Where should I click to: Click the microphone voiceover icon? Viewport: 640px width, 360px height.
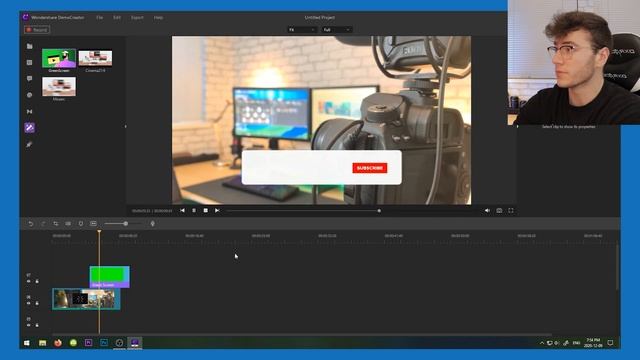click(153, 224)
